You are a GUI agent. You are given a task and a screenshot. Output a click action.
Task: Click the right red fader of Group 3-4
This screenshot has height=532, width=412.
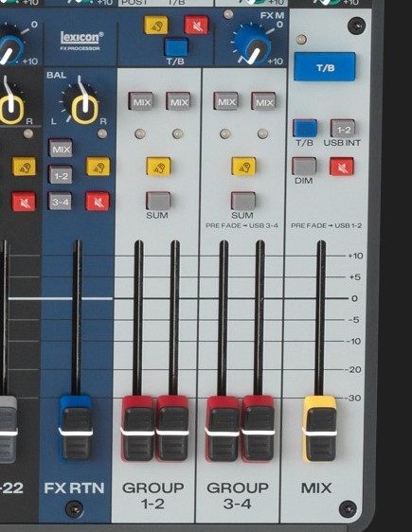pyautogui.click(x=259, y=429)
